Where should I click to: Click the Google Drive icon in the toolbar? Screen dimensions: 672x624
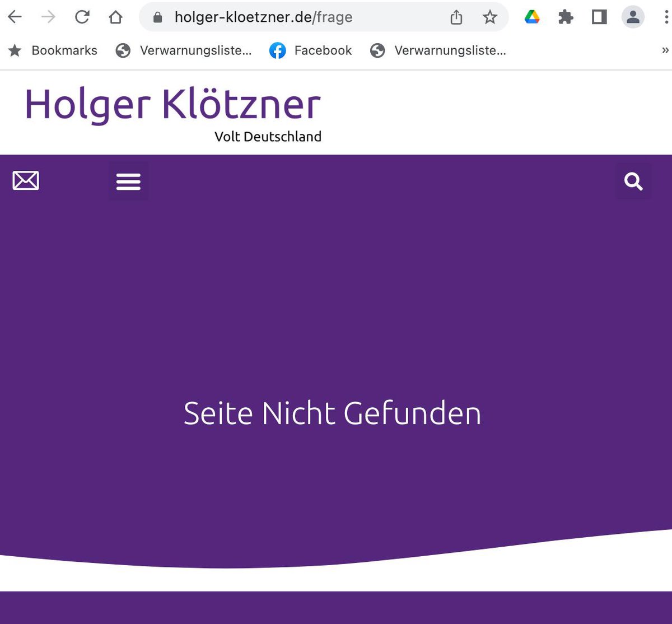tap(532, 17)
